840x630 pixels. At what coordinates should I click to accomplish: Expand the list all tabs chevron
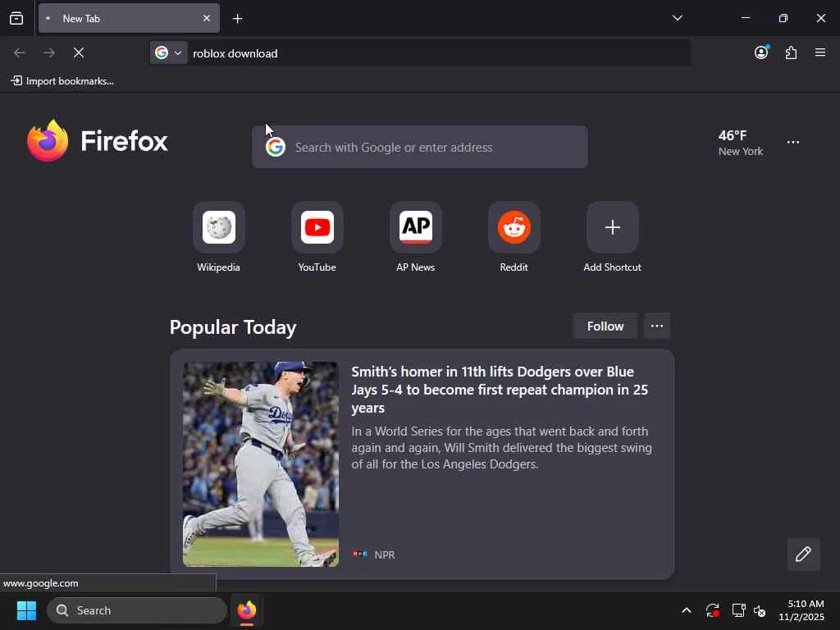point(677,18)
